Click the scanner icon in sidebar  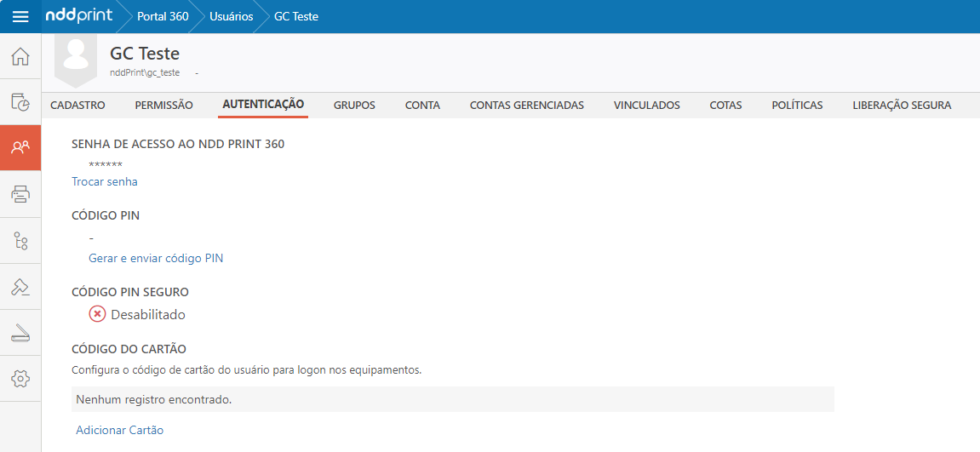[x=20, y=333]
